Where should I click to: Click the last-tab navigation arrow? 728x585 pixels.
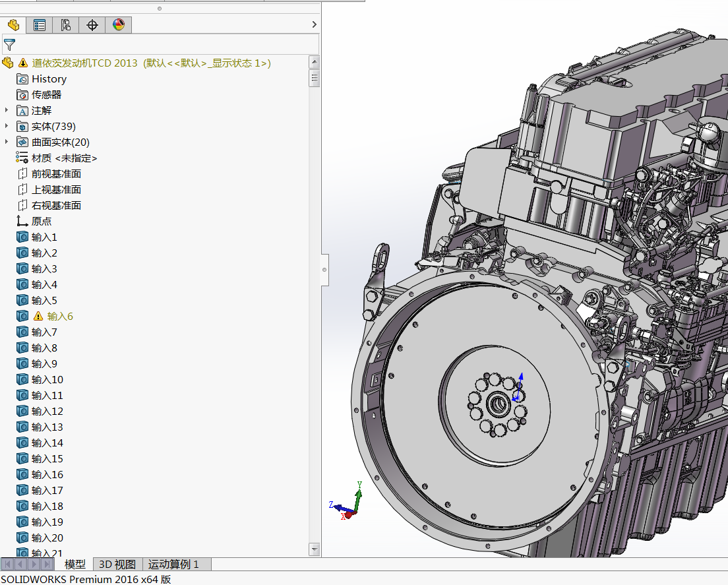coord(46,564)
